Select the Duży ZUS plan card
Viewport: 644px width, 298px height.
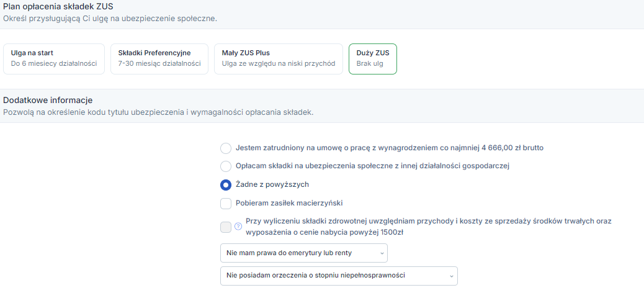pos(373,59)
